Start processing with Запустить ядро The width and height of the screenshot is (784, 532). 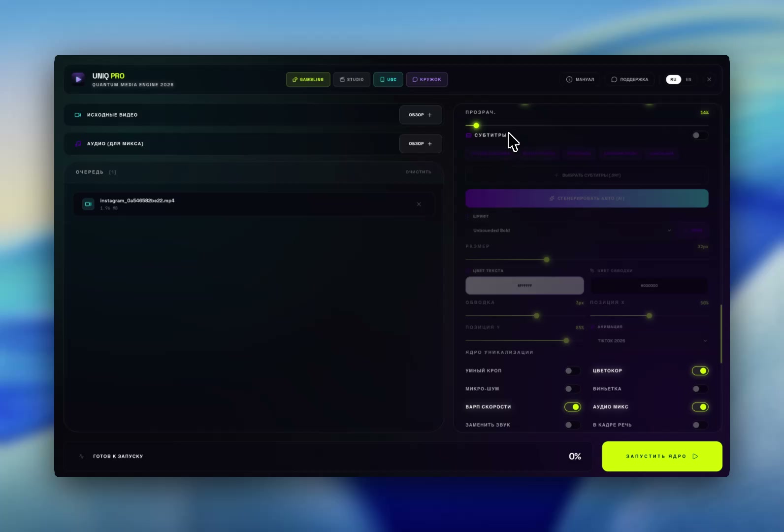pyautogui.click(x=662, y=456)
